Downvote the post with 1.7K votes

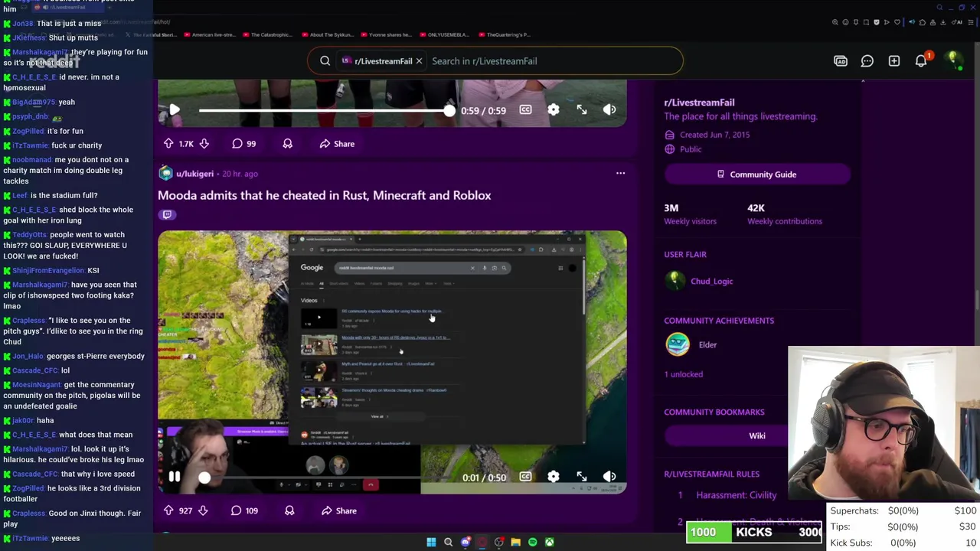(x=204, y=144)
